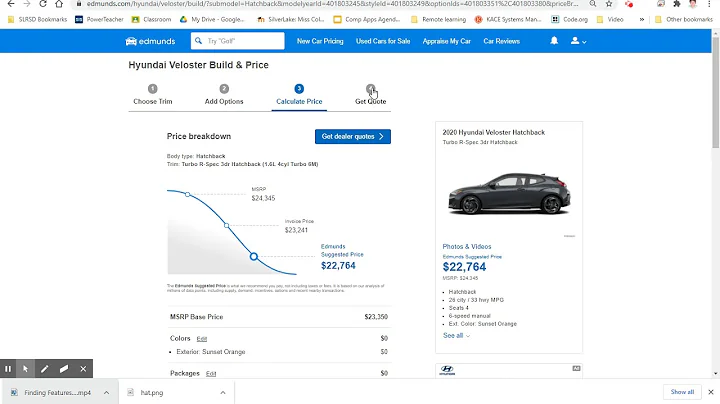Open the user account dropdown
This screenshot has width=720, height=404.
(578, 41)
